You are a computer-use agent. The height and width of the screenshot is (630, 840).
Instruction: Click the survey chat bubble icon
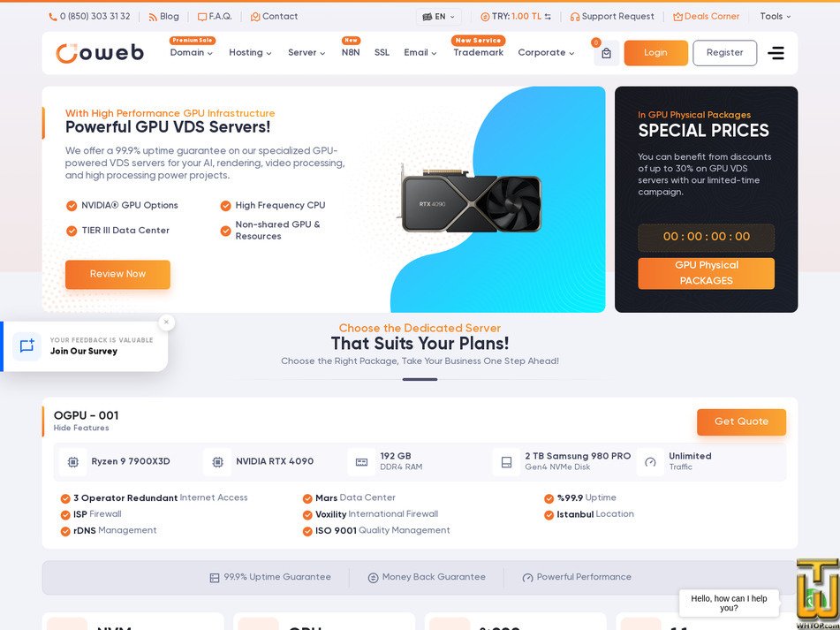(26, 346)
